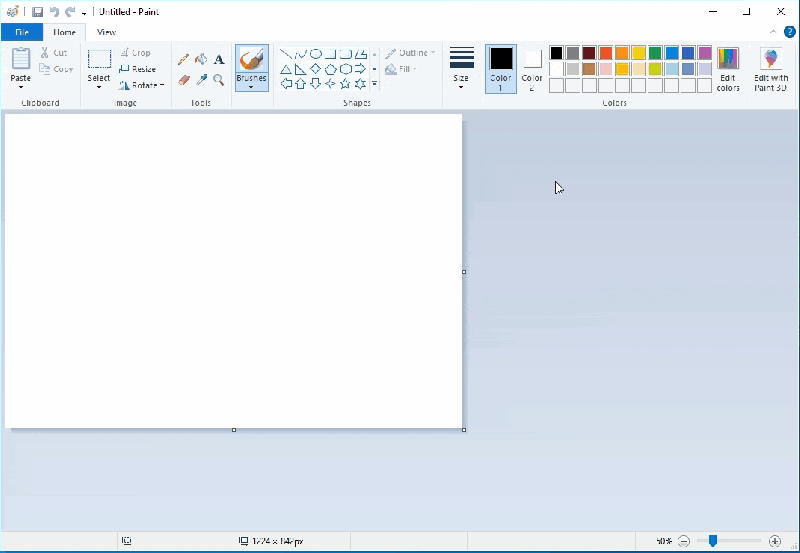Screen dimensions: 800x553
Task: Select the Line shape
Action: click(286, 54)
